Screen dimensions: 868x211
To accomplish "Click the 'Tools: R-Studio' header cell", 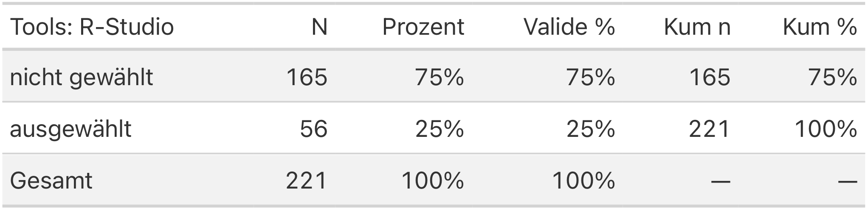I will 92,27.
